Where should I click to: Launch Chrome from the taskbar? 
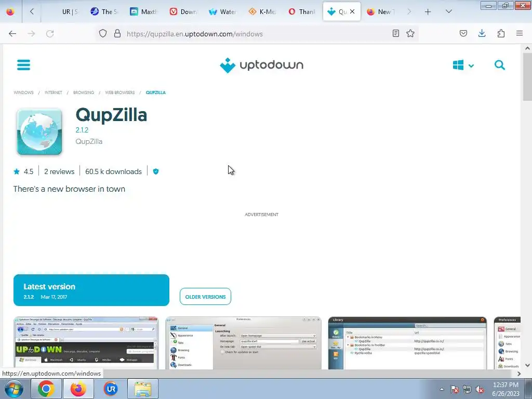point(46,389)
